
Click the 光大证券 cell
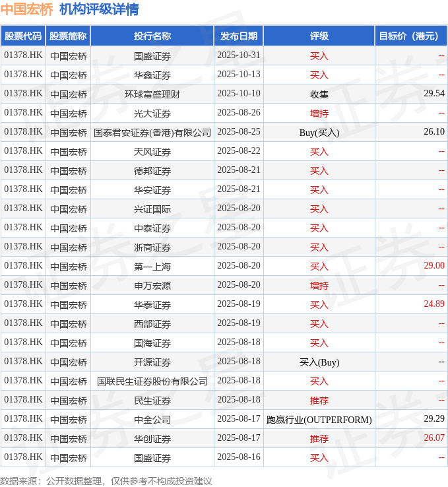point(152,114)
